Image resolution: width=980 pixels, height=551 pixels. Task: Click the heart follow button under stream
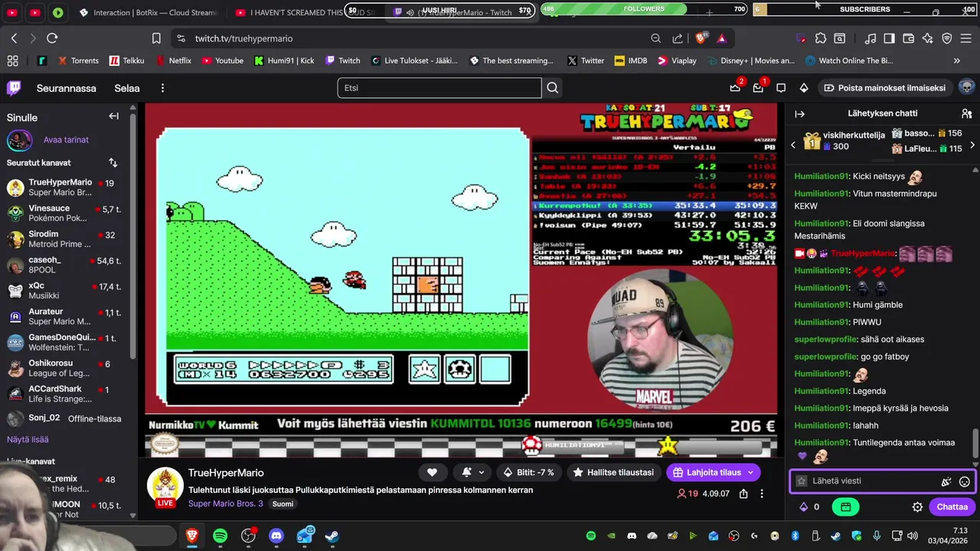coord(432,472)
